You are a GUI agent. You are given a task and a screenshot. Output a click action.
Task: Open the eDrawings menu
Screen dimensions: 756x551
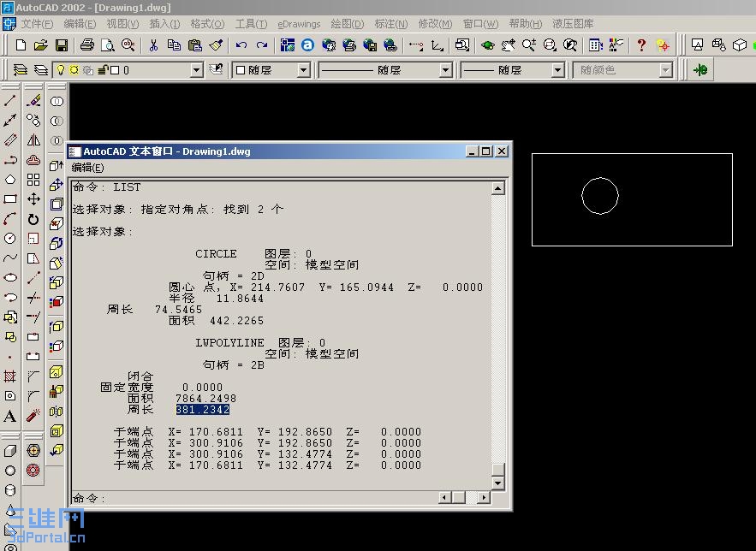(x=299, y=24)
